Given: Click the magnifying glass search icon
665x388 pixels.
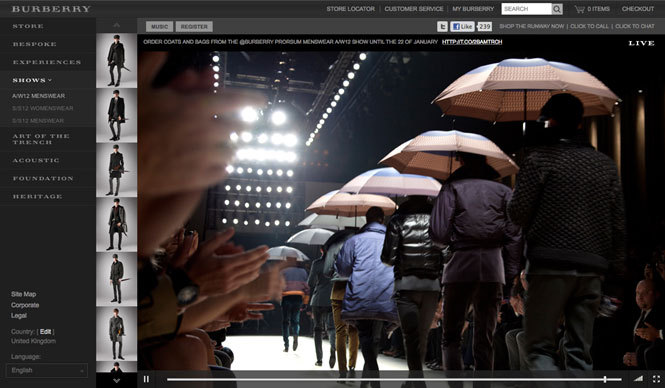Looking at the screenshot, I should click(557, 9).
